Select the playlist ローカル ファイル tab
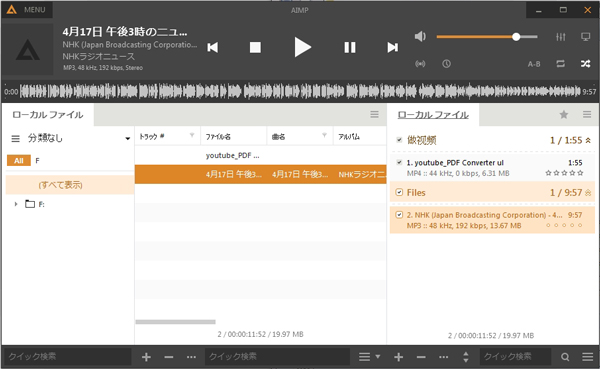Viewport: 600px width, 369px height. click(x=433, y=115)
